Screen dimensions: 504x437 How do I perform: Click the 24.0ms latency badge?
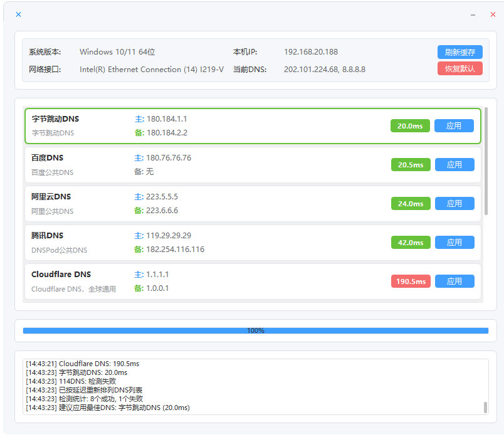point(411,204)
